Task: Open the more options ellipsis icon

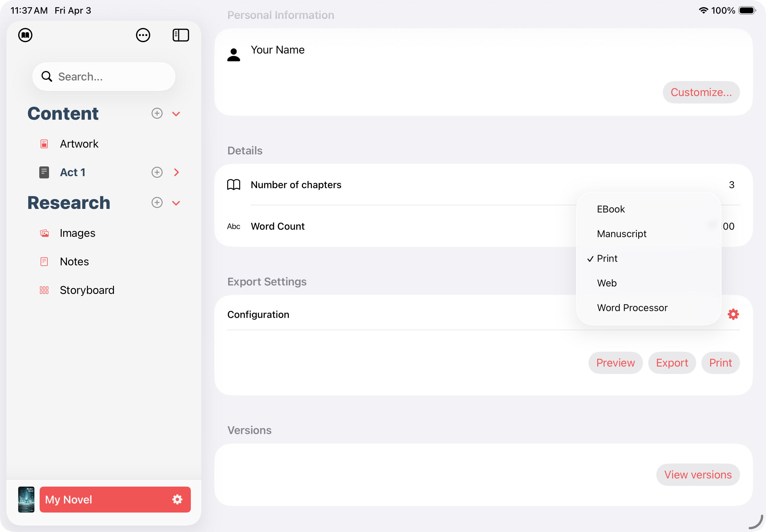Action: (x=143, y=35)
